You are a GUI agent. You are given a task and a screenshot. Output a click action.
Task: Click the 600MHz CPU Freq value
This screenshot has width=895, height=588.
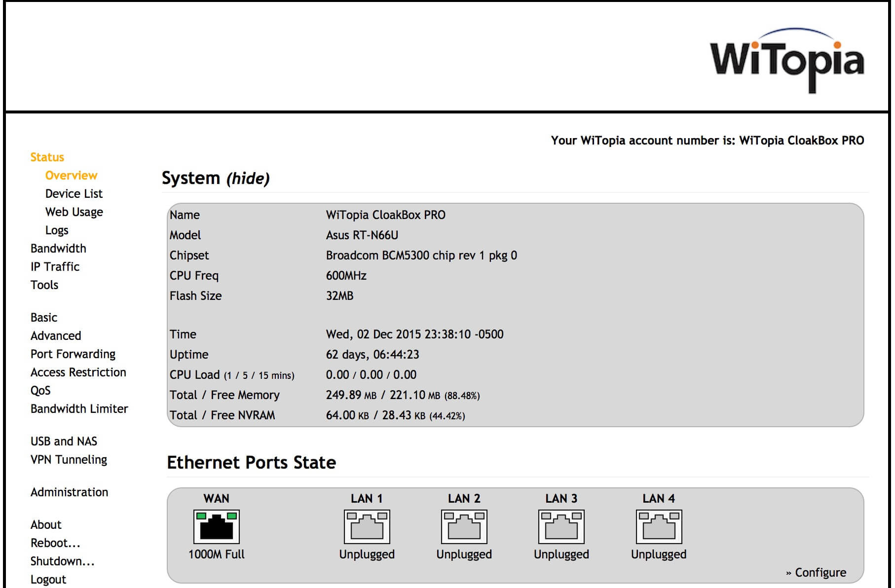tap(346, 276)
